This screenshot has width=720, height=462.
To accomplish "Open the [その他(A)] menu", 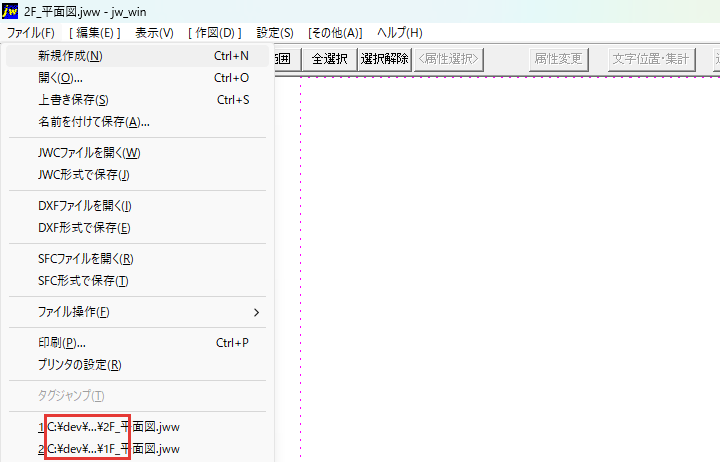I will click(335, 33).
